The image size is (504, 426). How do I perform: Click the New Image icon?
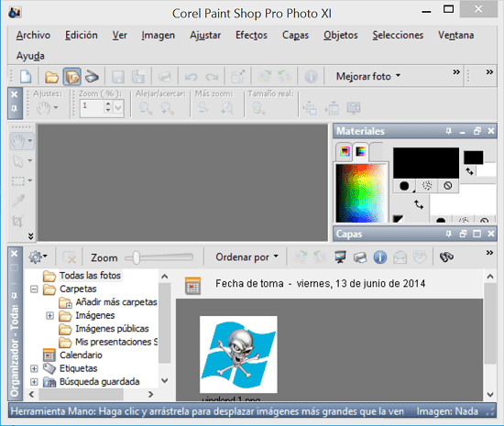point(26,76)
